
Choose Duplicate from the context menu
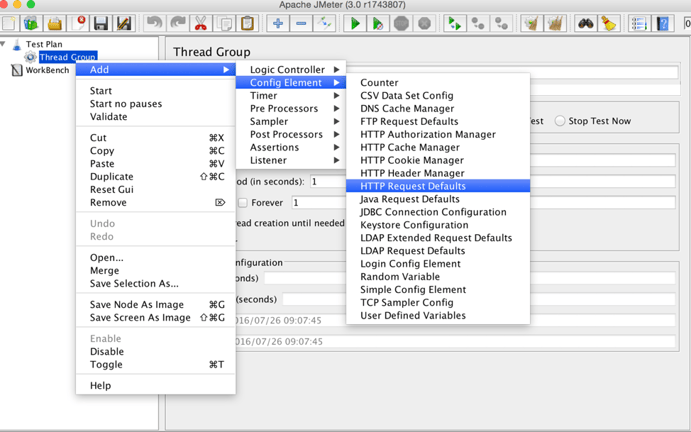pos(156,177)
